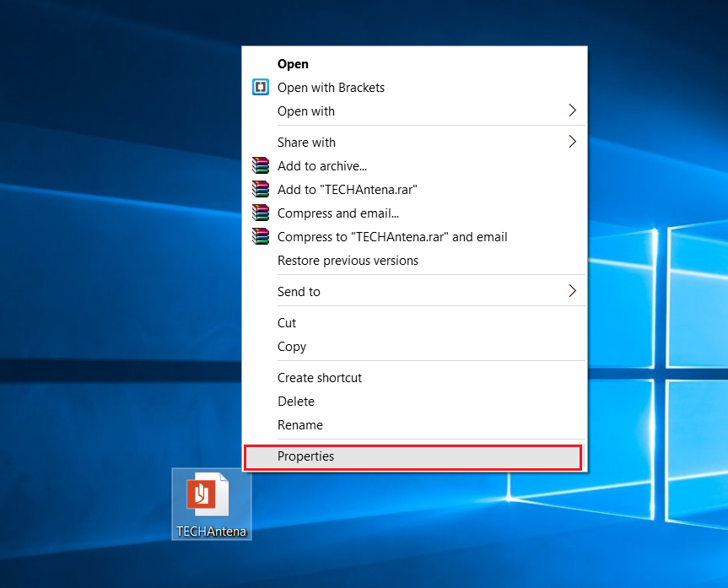Click WinRAR icon next to Add to "TECHAntena.rar"
This screenshot has height=588, width=728.
click(x=261, y=189)
